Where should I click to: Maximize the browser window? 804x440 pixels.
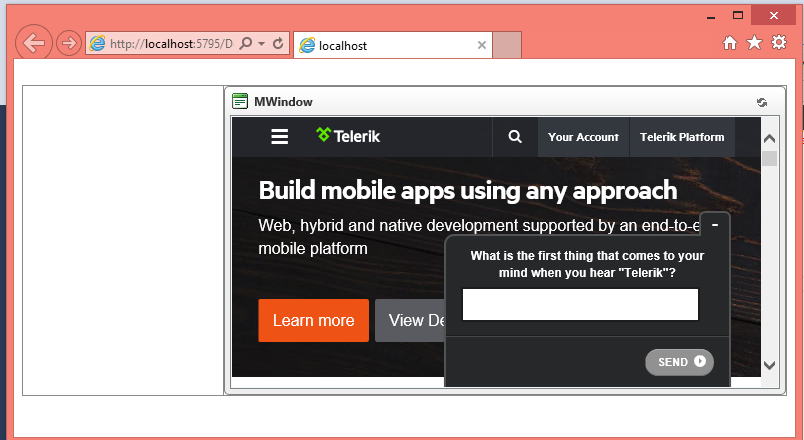point(738,15)
